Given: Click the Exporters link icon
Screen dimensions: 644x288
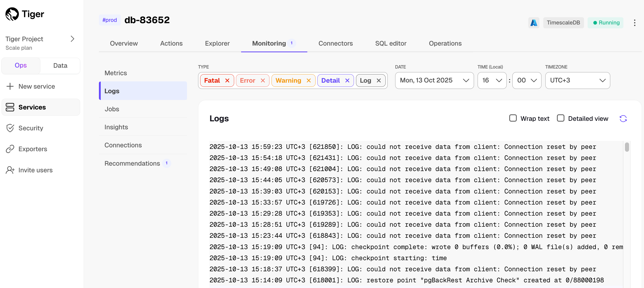Looking at the screenshot, I should [x=10, y=149].
